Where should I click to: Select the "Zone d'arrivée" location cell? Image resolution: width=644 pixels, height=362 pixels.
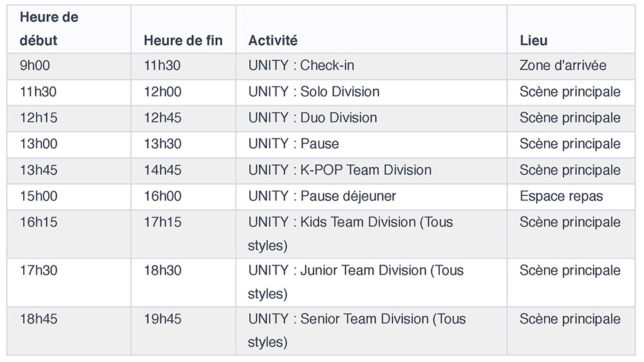(563, 66)
